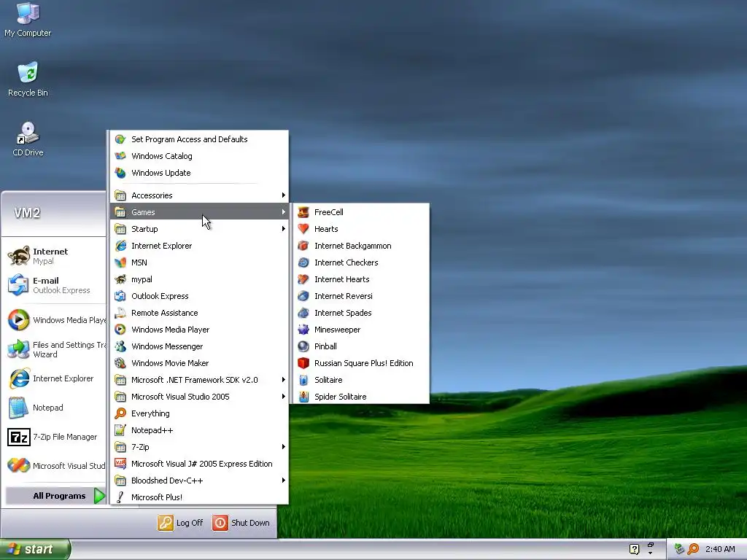Viewport: 747px width, 560px height.
Task: Open the Pinball game
Action: point(361,346)
